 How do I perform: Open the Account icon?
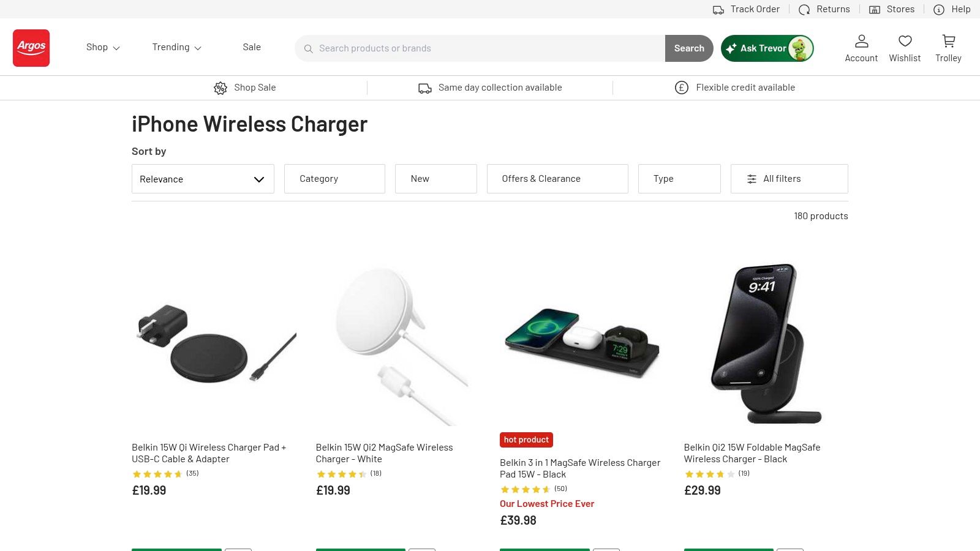pos(861,42)
